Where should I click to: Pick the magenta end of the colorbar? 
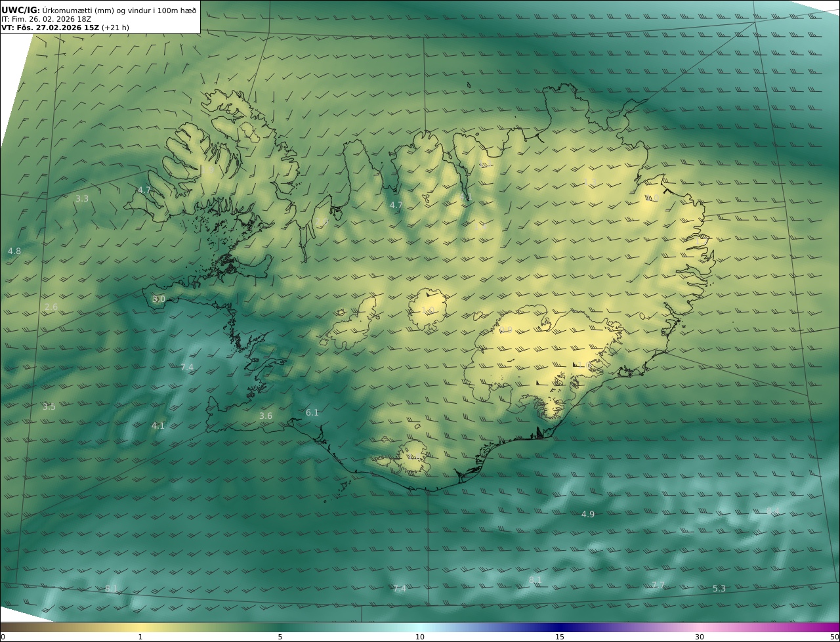(832, 628)
